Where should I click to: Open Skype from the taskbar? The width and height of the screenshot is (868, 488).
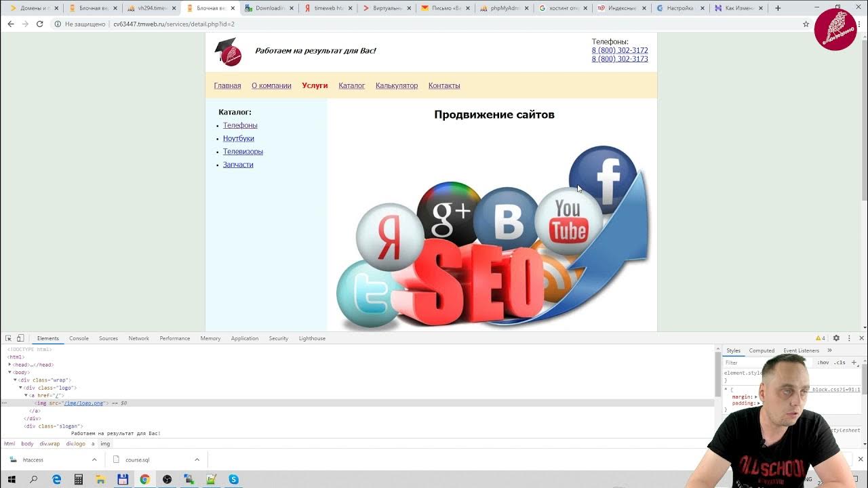click(233, 479)
